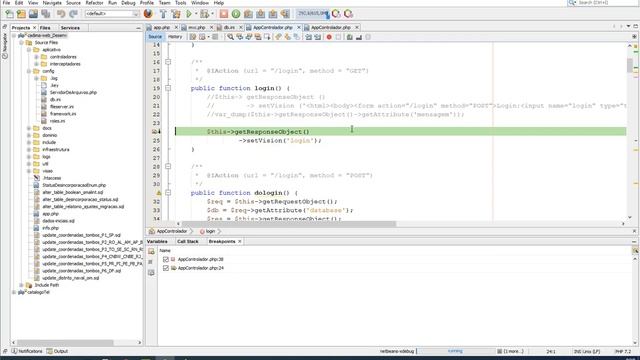640x360 pixels.
Task: Click the Output status bar button
Action: (57, 351)
